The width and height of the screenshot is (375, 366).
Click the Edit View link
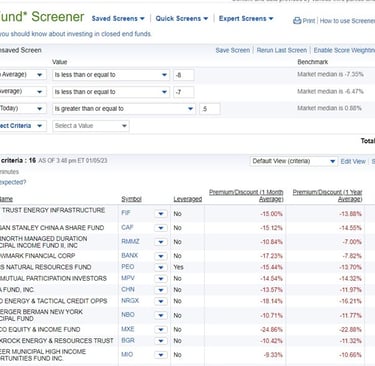(x=353, y=161)
